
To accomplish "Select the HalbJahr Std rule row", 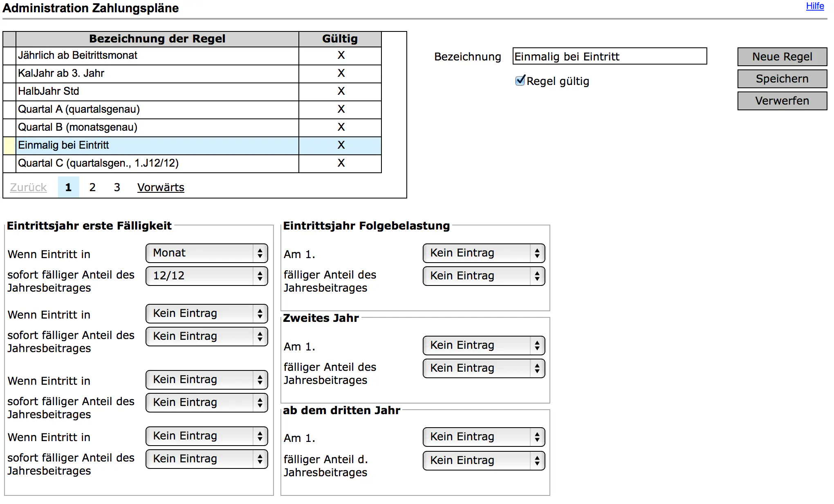I will click(157, 91).
